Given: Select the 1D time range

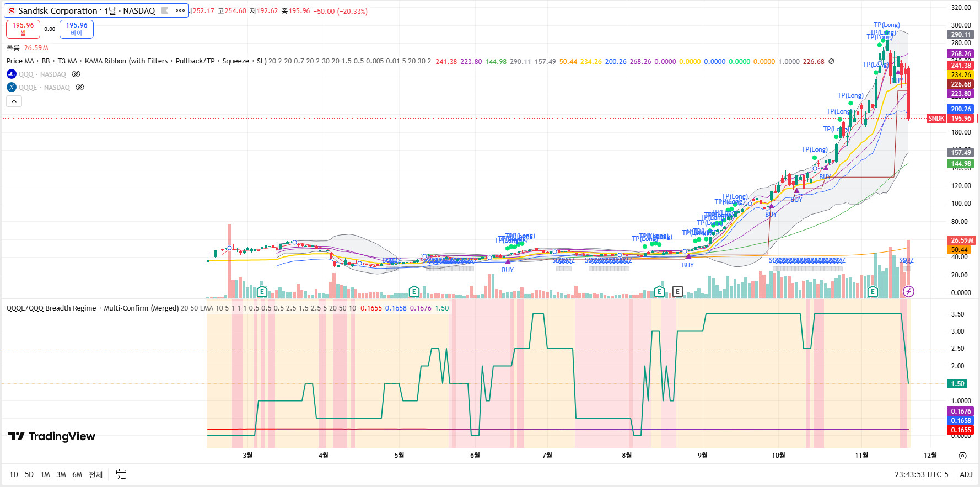Looking at the screenshot, I should coord(14,474).
